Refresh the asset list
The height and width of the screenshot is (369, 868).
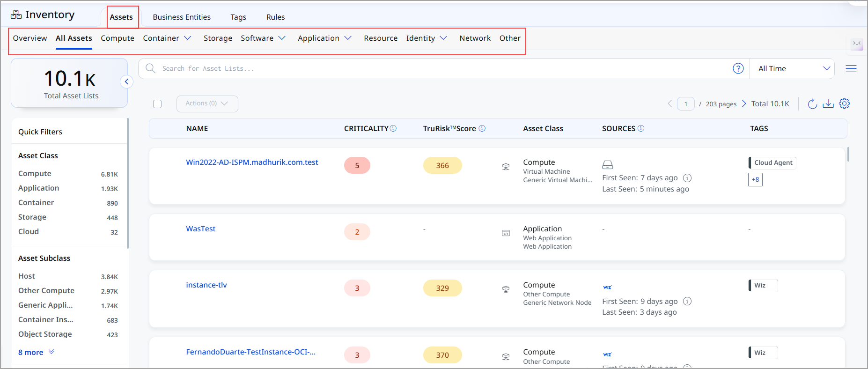812,103
